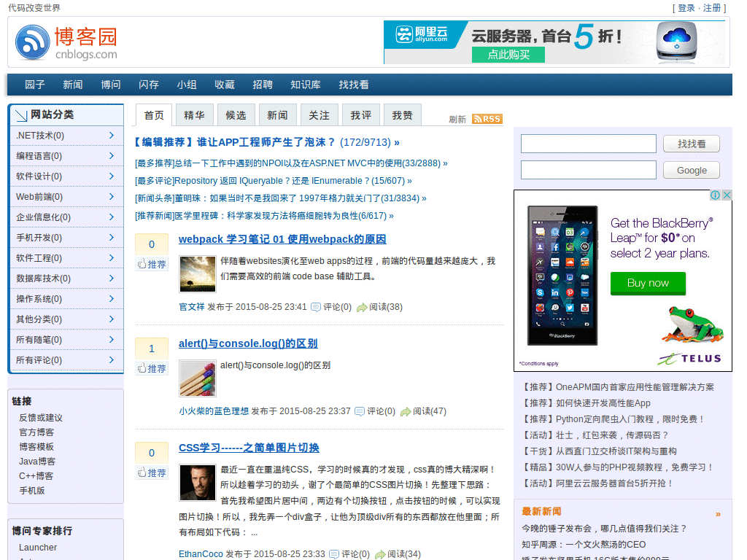
Task: Open 园子 in the navigation bar
Action: pos(35,85)
